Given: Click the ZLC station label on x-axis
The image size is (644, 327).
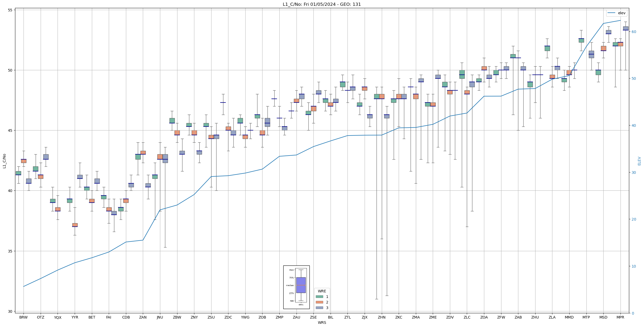Looking at the screenshot, I should [467, 317].
